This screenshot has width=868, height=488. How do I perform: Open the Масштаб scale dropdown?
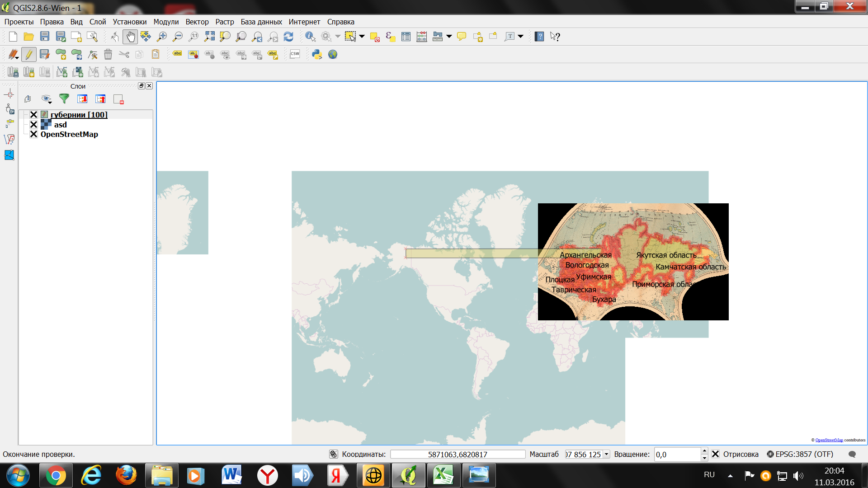pyautogui.click(x=606, y=455)
